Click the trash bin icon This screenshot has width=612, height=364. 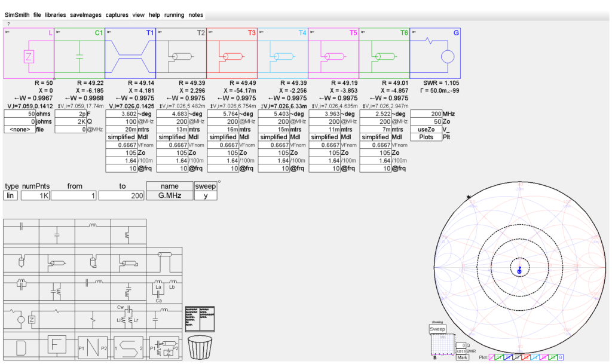[200, 347]
